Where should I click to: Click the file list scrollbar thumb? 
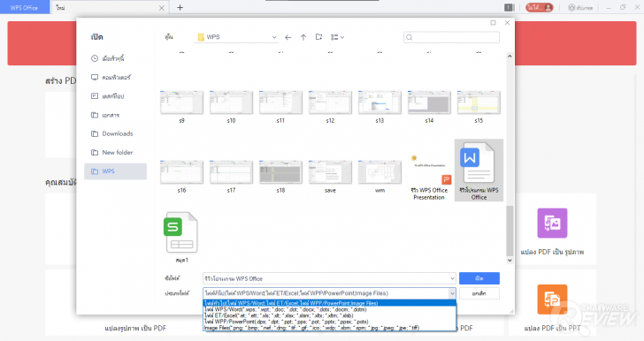point(510,231)
